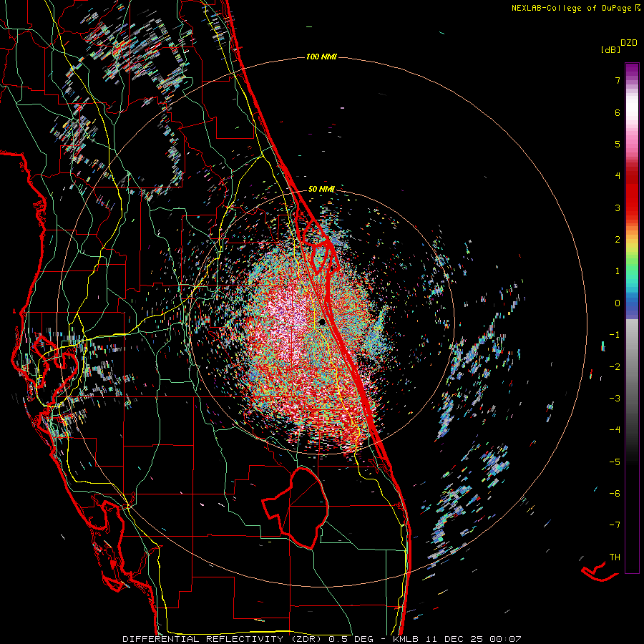This screenshot has width=644, height=644.
Task: Click the -4 value on the color scale
Action: pos(615,430)
